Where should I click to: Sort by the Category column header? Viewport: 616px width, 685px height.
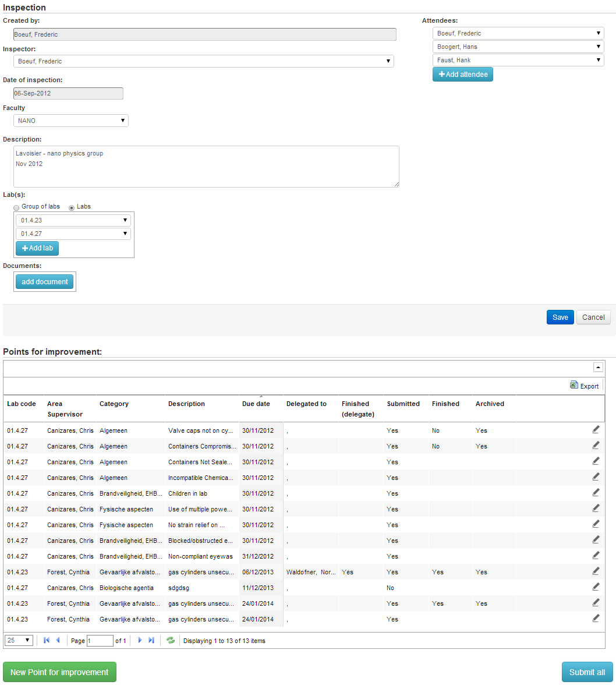tap(114, 404)
